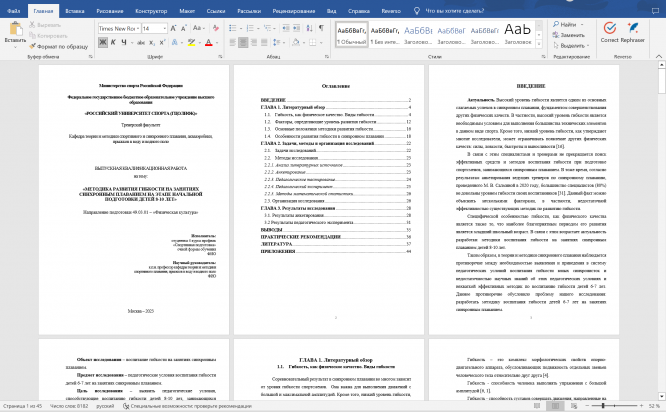Expand the styles gallery more arrow

point(539,43)
